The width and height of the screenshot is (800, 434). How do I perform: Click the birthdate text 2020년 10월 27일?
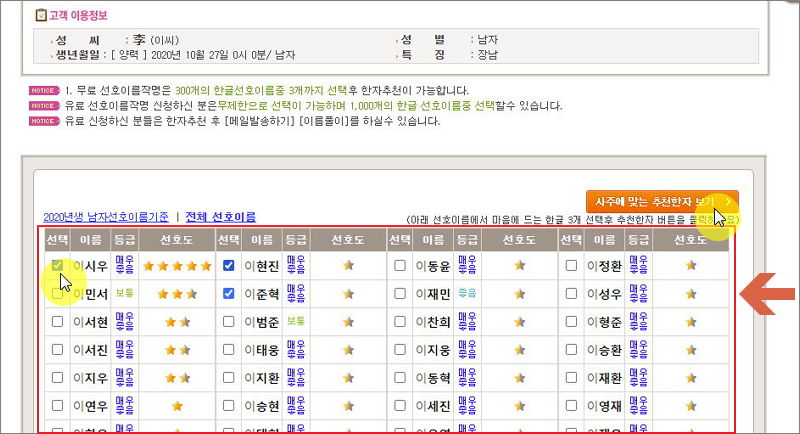tap(190, 55)
